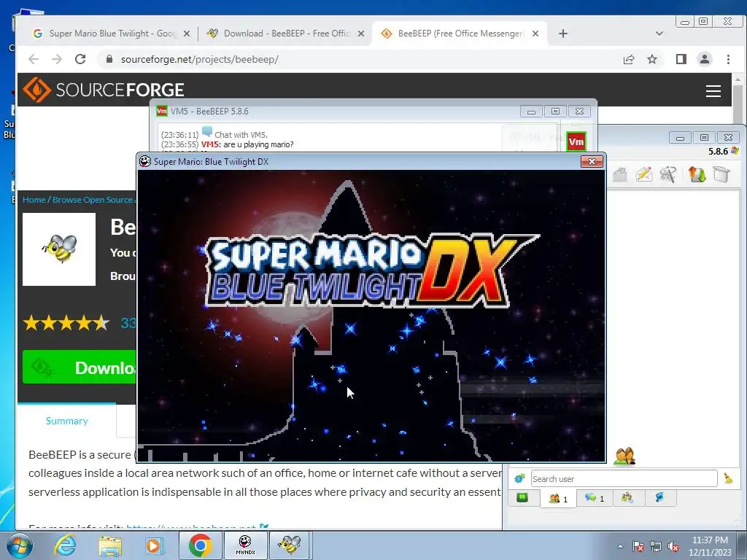
Task: Minimize the VM5 chat window
Action: 531,112
